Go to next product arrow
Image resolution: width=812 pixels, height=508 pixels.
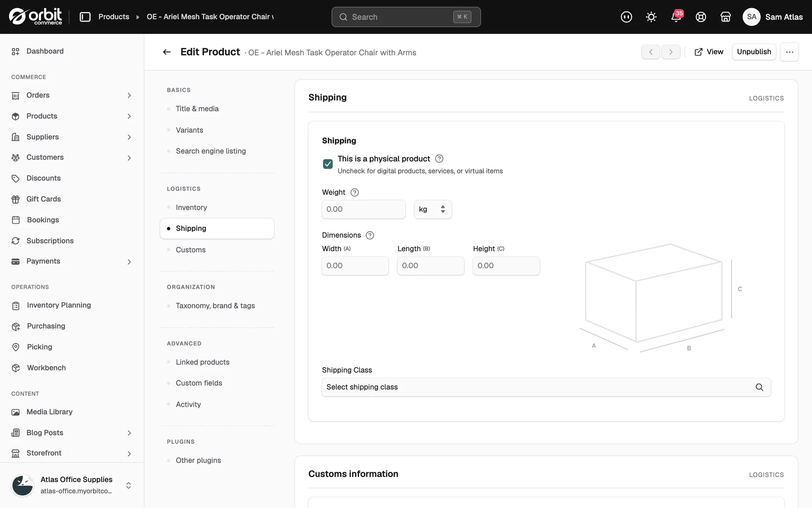(x=671, y=52)
